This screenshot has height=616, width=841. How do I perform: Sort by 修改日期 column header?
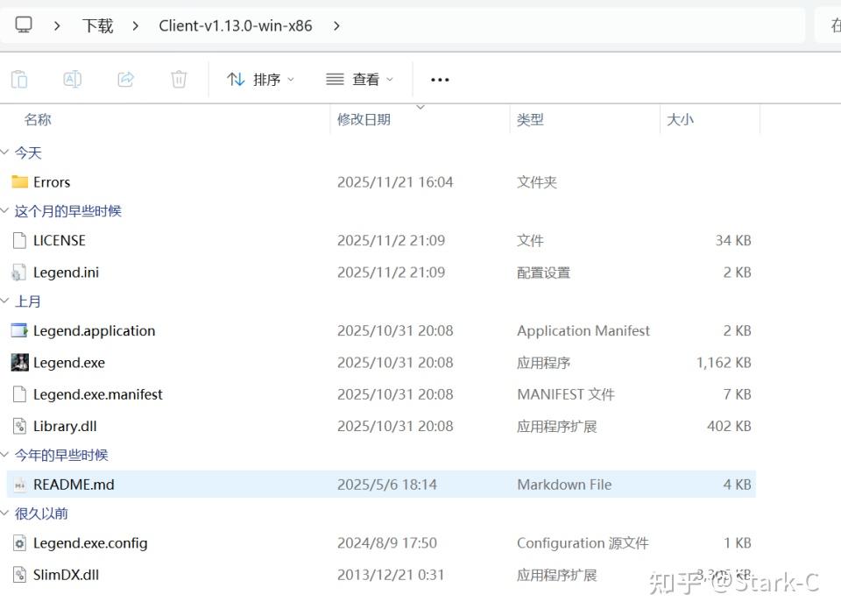[364, 119]
